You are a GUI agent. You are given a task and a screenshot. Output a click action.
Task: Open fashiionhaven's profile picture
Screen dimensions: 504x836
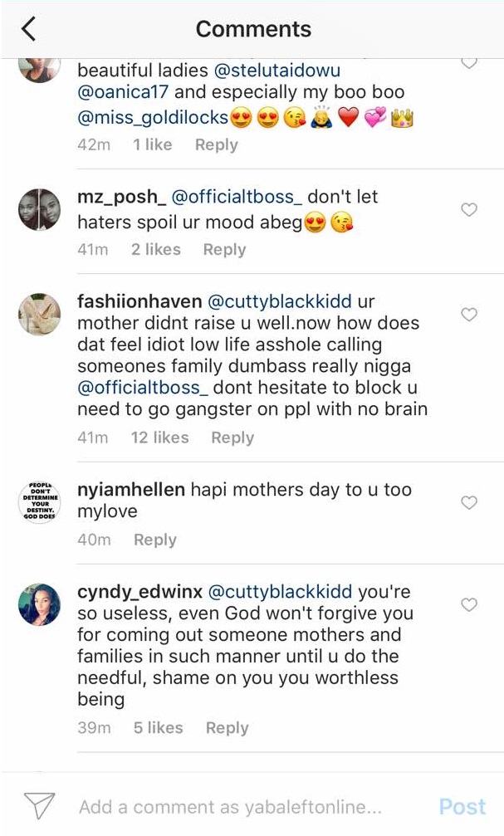(39, 314)
